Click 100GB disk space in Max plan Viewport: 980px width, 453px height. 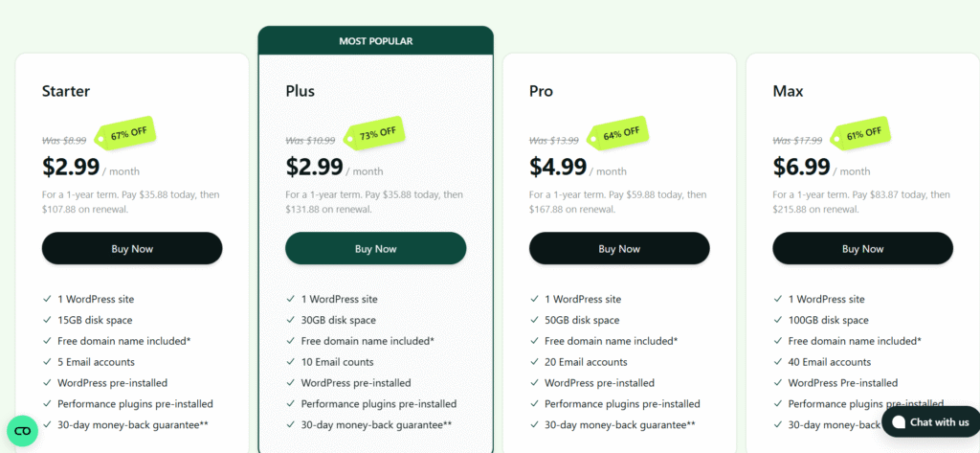pyautogui.click(x=828, y=320)
